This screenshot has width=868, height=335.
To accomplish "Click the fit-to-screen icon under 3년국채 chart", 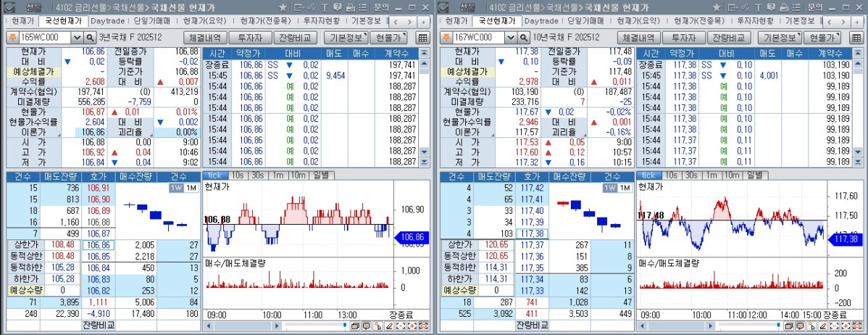I will pos(423,326).
